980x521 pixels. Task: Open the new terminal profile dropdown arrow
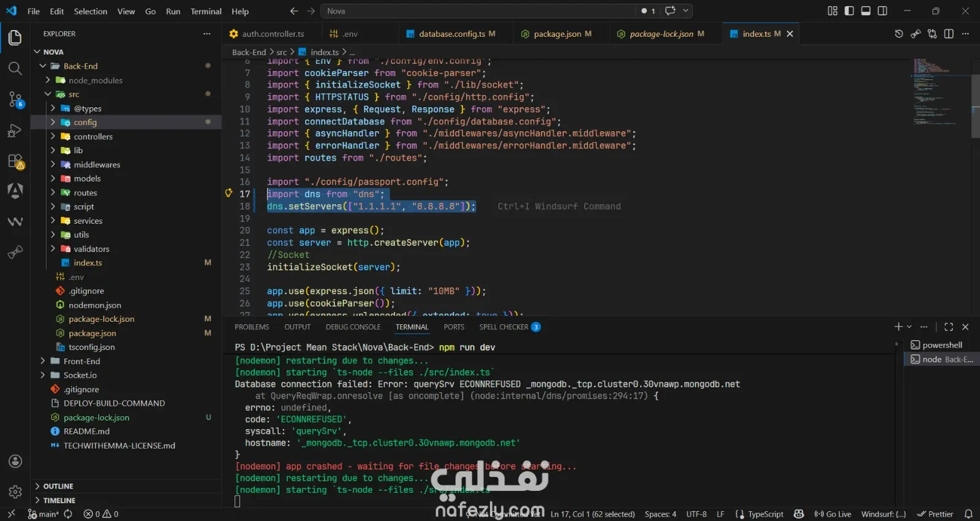click(x=909, y=327)
